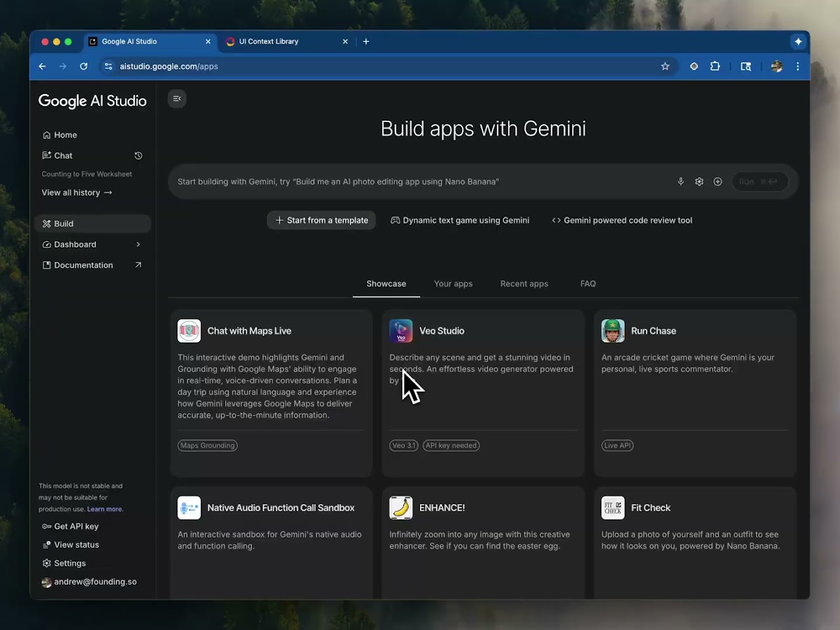This screenshot has width=840, height=630.
Task: Select the Google AI Studio browser tab
Action: click(150, 41)
